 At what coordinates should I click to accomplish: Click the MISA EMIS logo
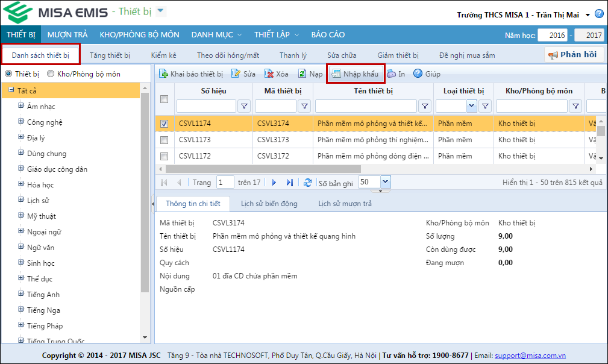pos(56,13)
